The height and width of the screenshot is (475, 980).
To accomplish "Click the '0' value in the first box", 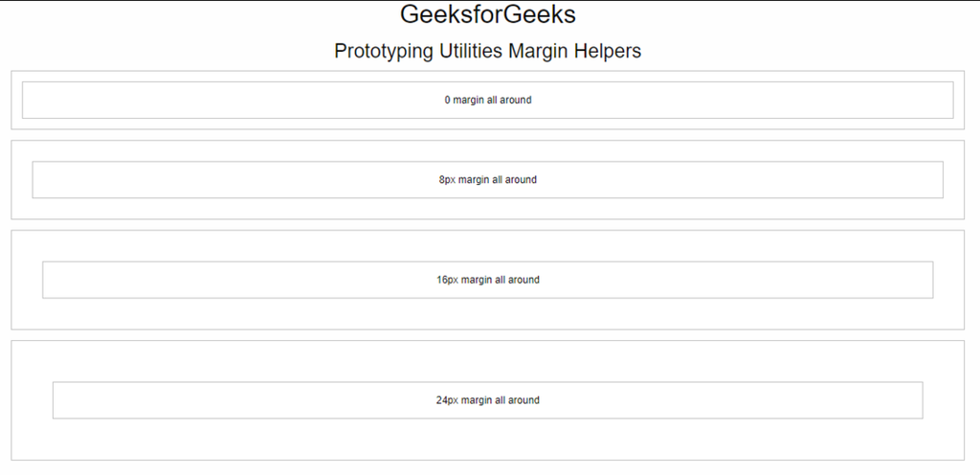I will (x=448, y=100).
